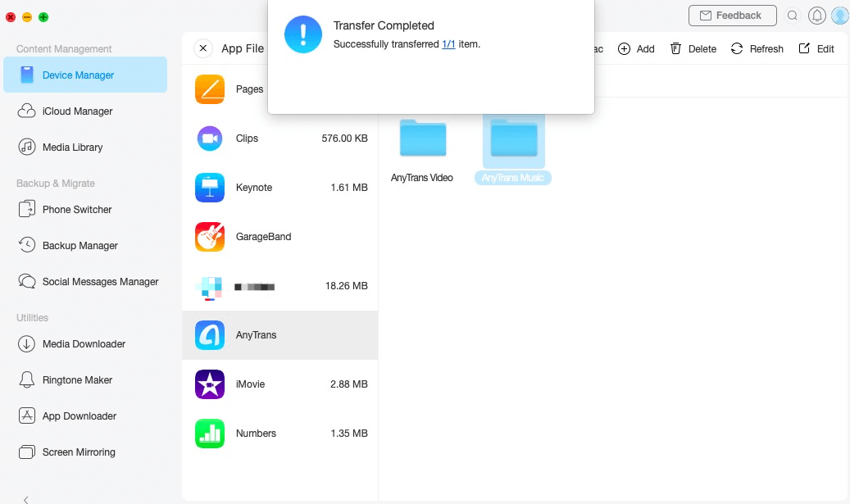Refresh the file listing
850x504 pixels.
(x=757, y=48)
